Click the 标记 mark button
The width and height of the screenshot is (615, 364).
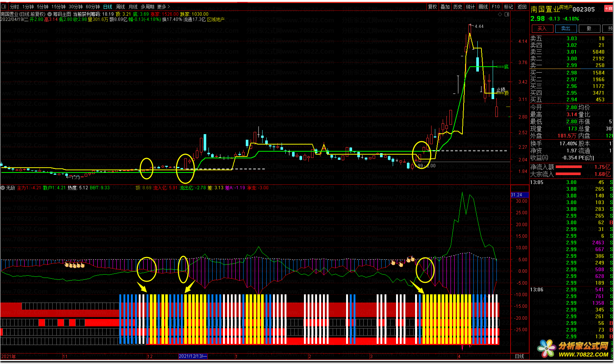[x=508, y=7]
